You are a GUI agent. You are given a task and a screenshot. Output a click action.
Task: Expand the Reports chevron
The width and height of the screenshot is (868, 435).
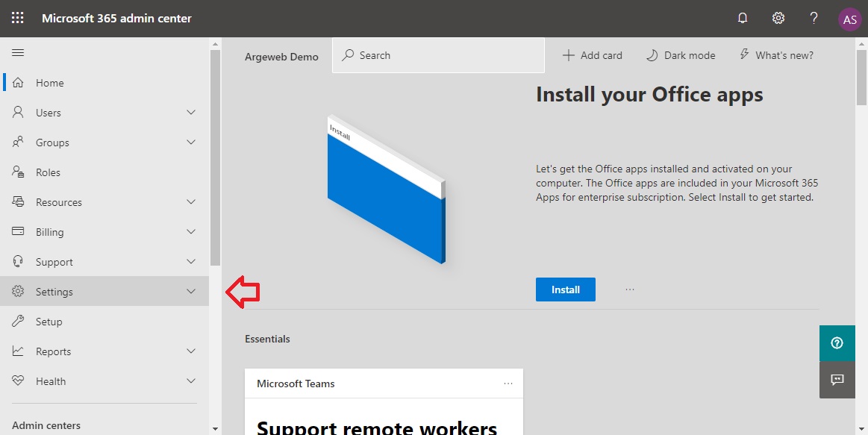pos(191,351)
